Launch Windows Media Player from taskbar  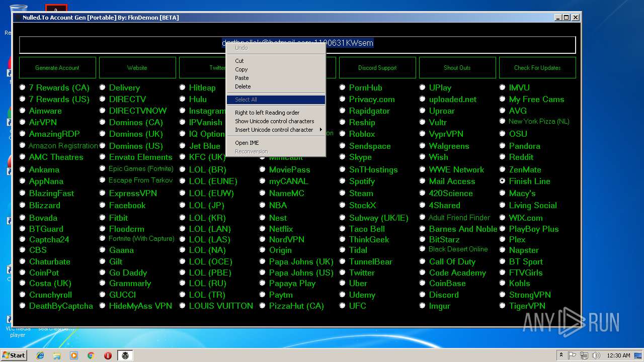pyautogui.click(x=74, y=355)
